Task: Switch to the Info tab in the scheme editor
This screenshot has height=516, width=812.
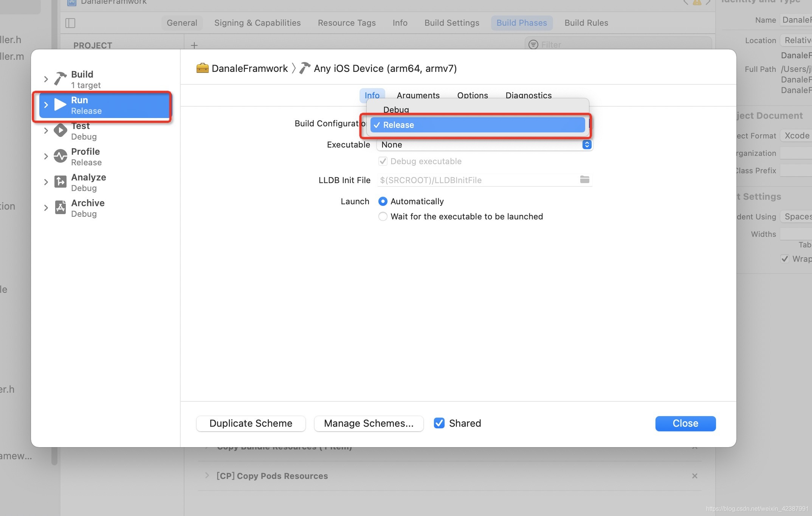Action: coord(372,95)
